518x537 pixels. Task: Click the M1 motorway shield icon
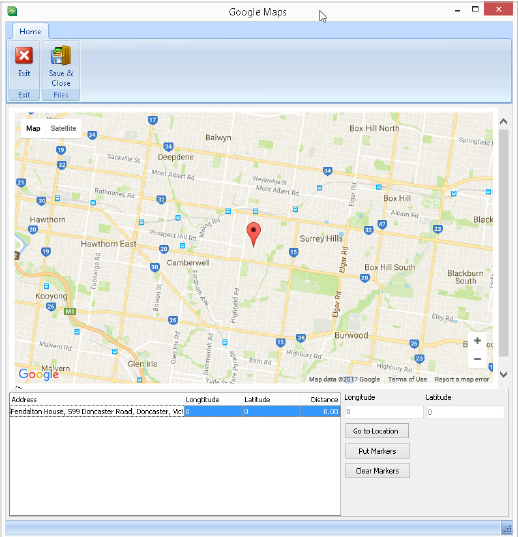[x=70, y=311]
